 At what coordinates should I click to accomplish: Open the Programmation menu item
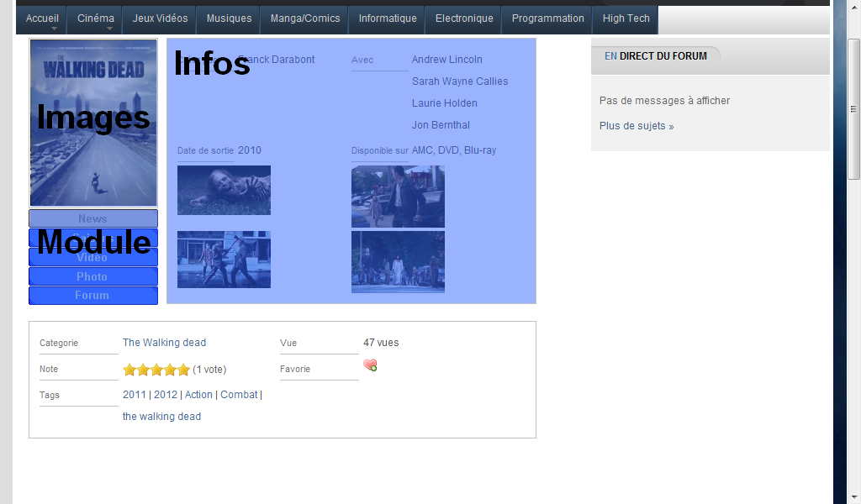pyautogui.click(x=547, y=18)
